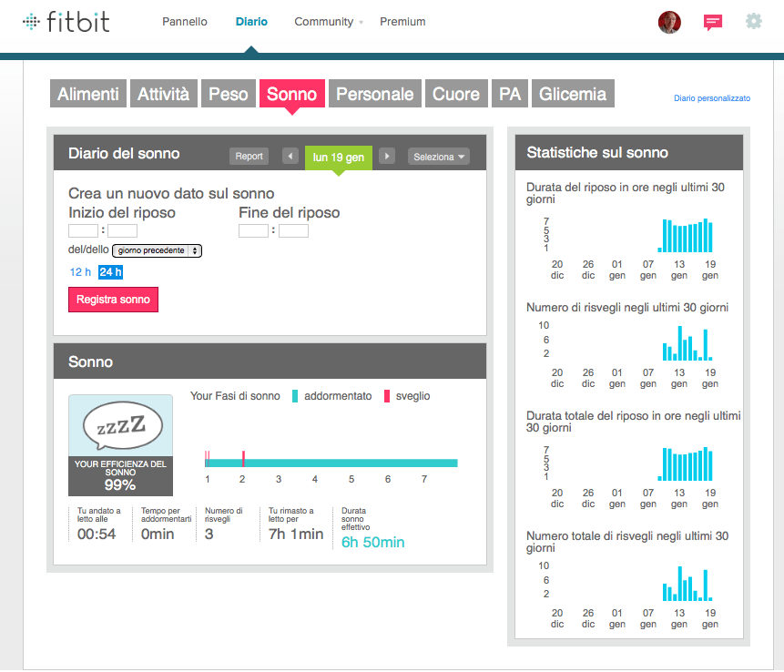Click the Report button
This screenshot has height=672, width=784.
[249, 157]
